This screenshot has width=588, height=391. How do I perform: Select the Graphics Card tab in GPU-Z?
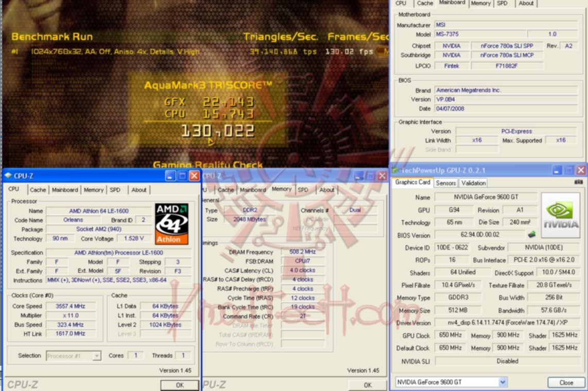point(412,182)
